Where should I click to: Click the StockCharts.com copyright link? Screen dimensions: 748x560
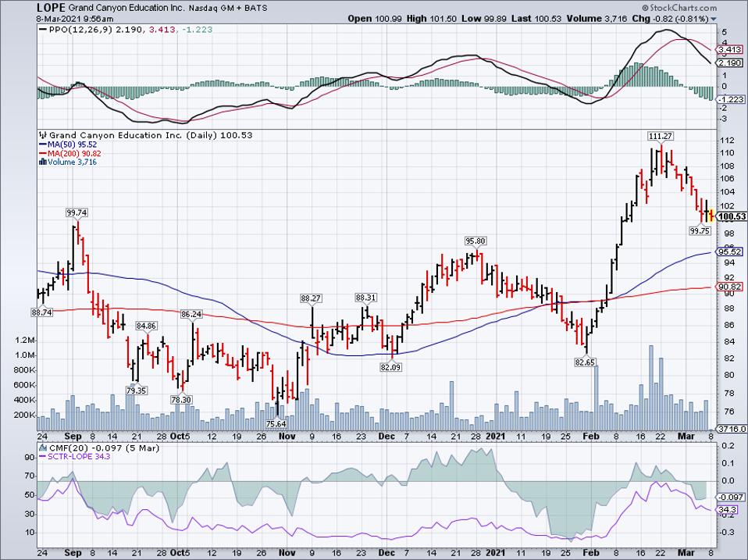(x=679, y=8)
